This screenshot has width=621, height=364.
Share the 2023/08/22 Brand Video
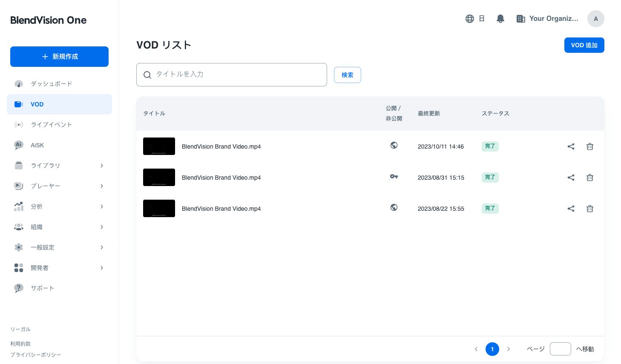(571, 209)
